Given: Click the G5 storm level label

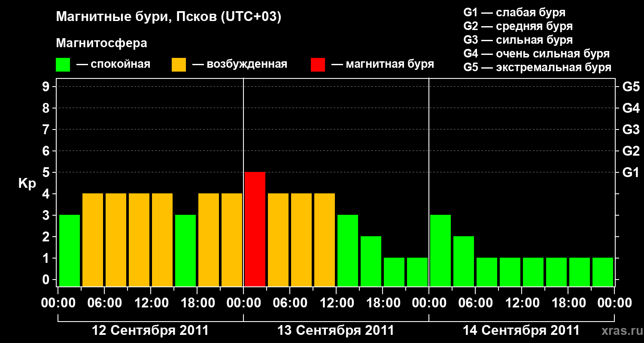Looking at the screenshot, I should point(631,87).
